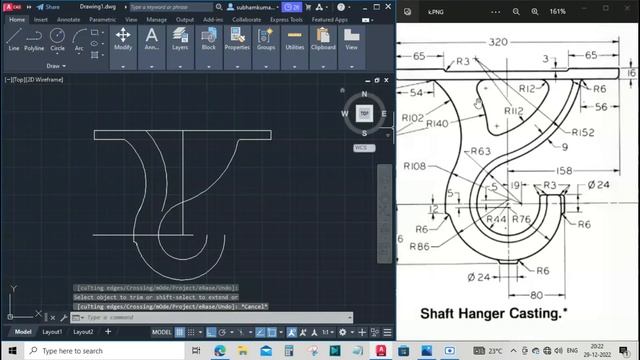Open the Clipboard panel
This screenshot has height=360, width=640.
tap(323, 47)
